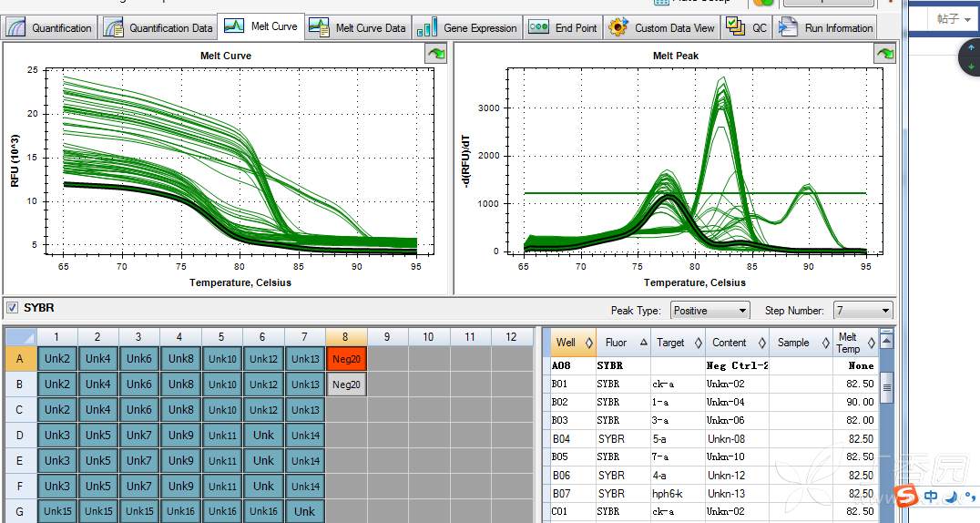Click the blue up arrow in the dark floating widget

[x=971, y=46]
